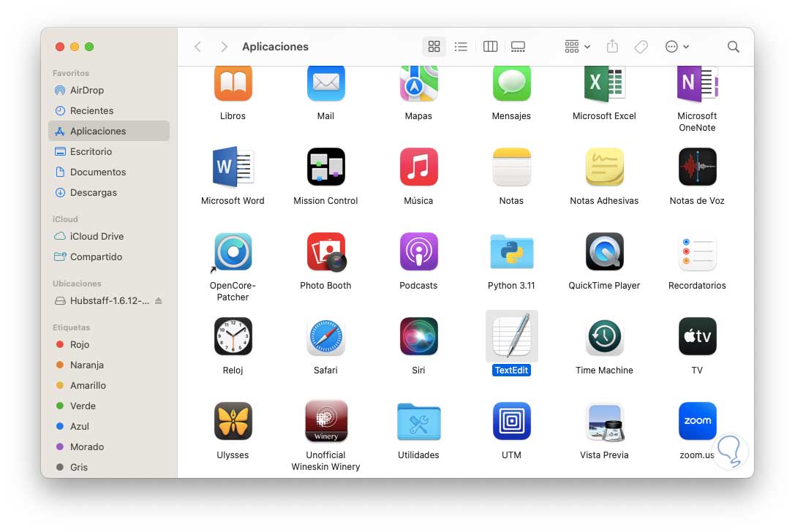Filter by the Morado tag
The height and width of the screenshot is (532, 795).
109,447
